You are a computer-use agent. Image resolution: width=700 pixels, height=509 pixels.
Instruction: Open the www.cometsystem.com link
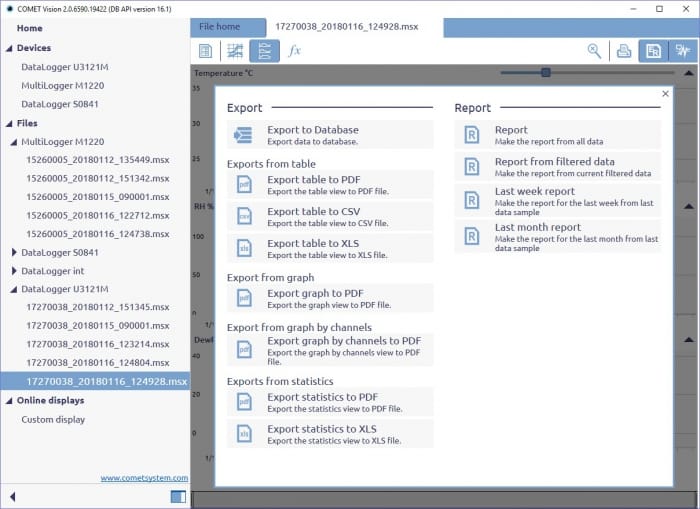[143, 478]
